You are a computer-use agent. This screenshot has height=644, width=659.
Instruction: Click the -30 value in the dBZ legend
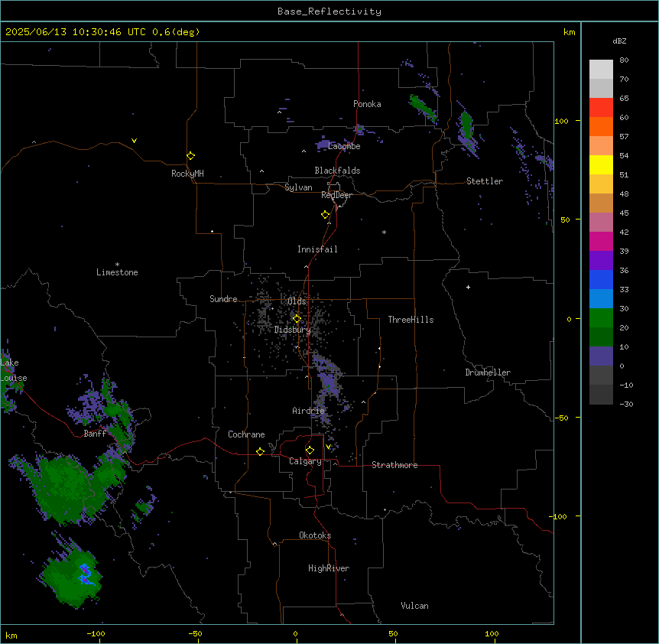tap(626, 404)
